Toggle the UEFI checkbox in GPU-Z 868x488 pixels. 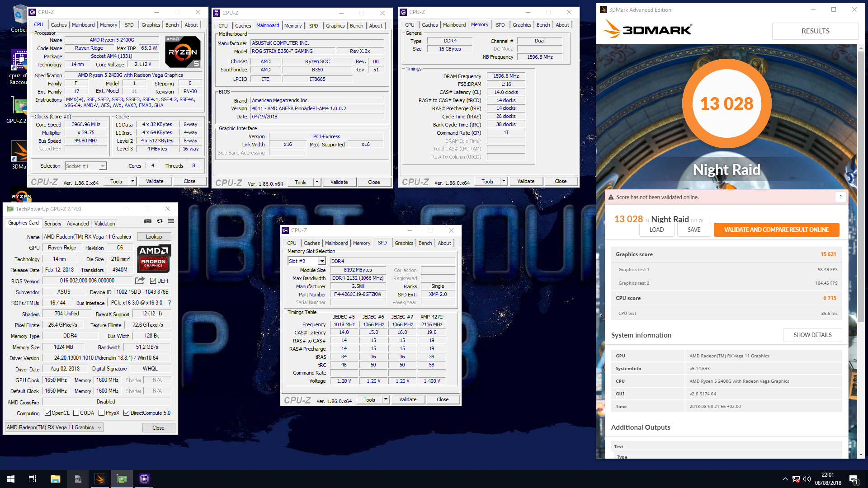coord(153,281)
